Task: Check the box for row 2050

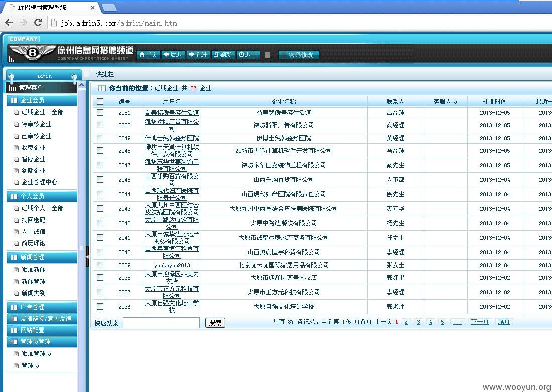Action: (x=100, y=125)
